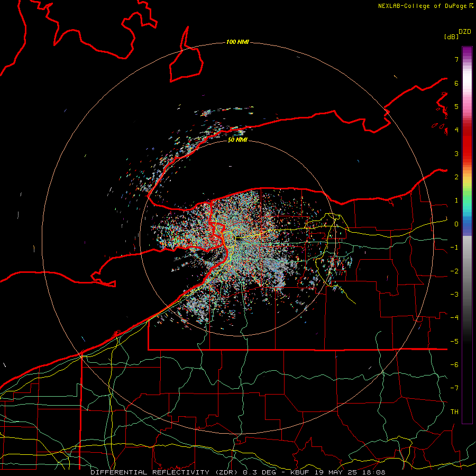Click the 100 NMI range ring label

[237, 42]
